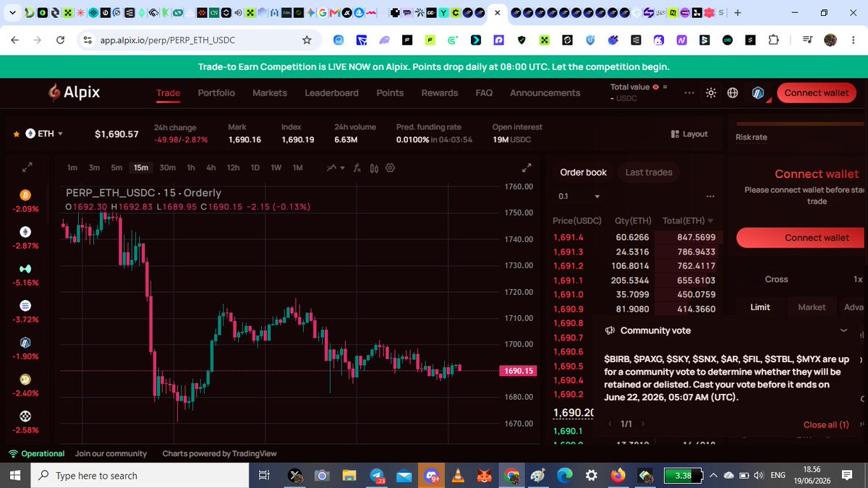This screenshot has height=488, width=868.
Task: Open the Announcements page
Action: 545,93
